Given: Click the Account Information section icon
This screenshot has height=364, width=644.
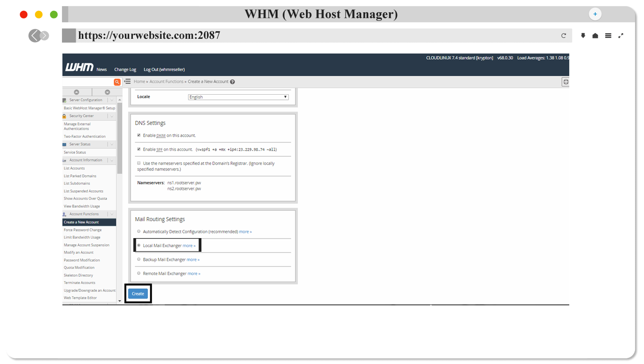Looking at the screenshot, I should click(x=64, y=160).
